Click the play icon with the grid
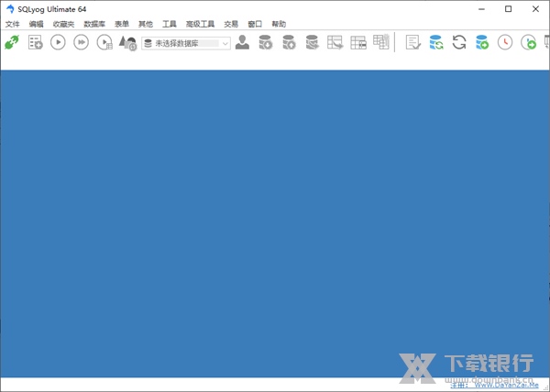This screenshot has width=550, height=392. [104, 42]
